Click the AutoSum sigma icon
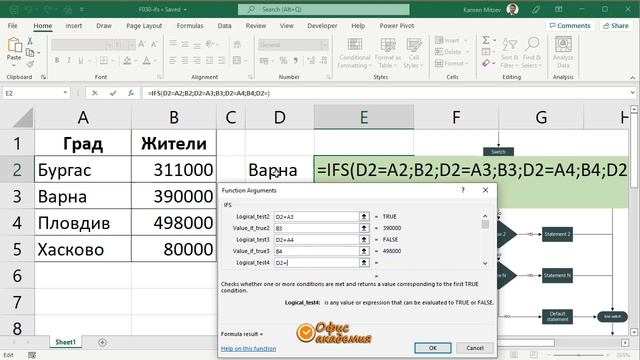Viewport: 640px width, 360px height. click(x=486, y=40)
